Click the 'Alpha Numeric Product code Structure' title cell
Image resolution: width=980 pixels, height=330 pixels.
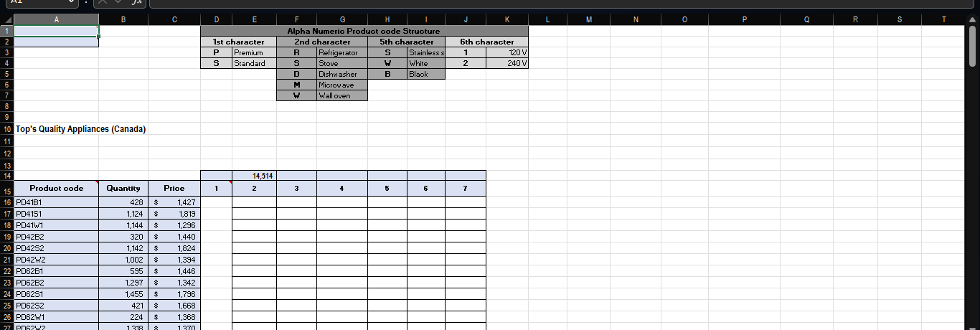364,31
